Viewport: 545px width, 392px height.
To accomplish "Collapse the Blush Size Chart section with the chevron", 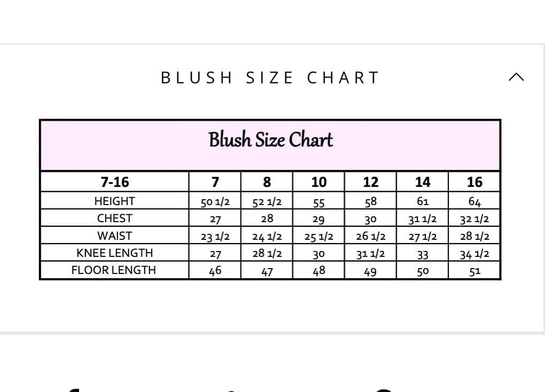I will (516, 77).
